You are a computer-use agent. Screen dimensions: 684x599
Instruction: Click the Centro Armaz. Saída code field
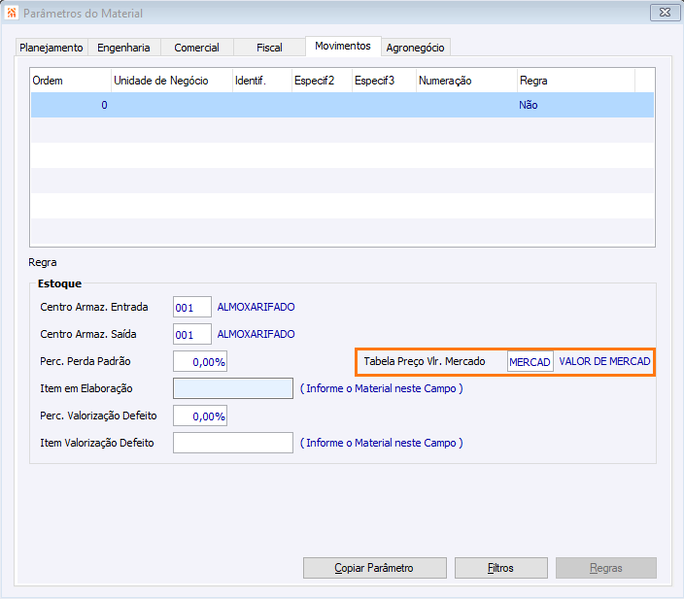pos(192,334)
